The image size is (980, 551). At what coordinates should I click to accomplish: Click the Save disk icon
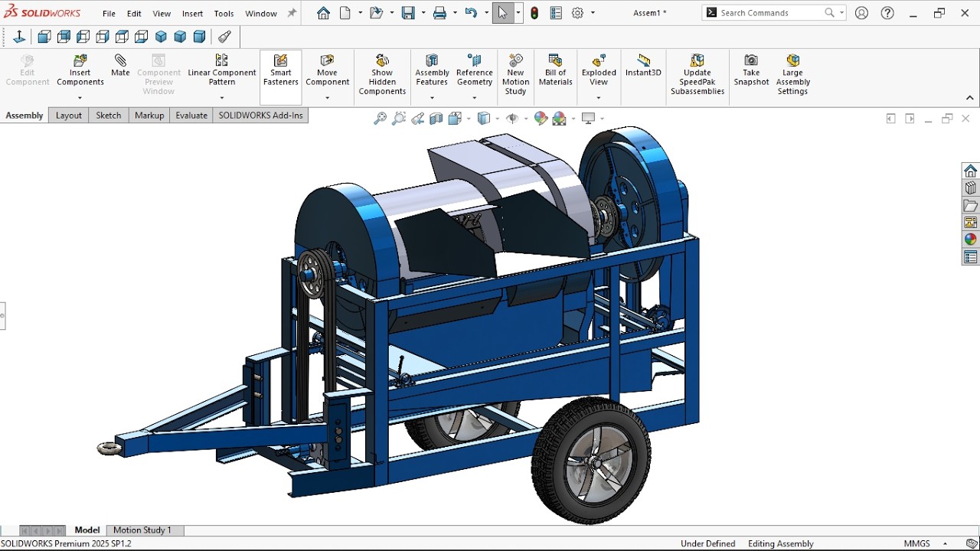tap(408, 13)
